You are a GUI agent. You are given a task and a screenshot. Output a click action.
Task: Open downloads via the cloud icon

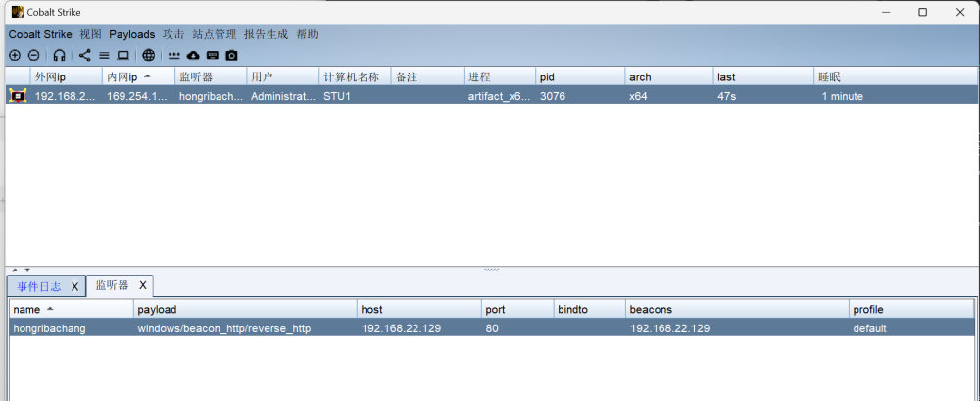pyautogui.click(x=193, y=56)
